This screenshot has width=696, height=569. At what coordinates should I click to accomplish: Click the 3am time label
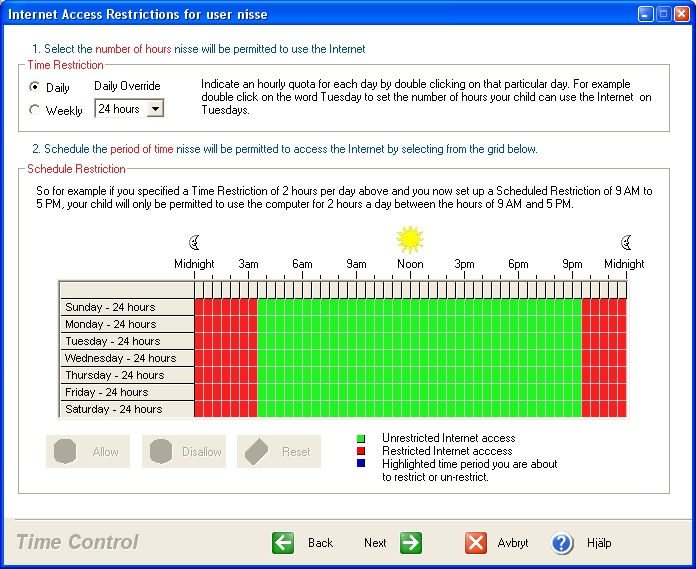tap(248, 264)
